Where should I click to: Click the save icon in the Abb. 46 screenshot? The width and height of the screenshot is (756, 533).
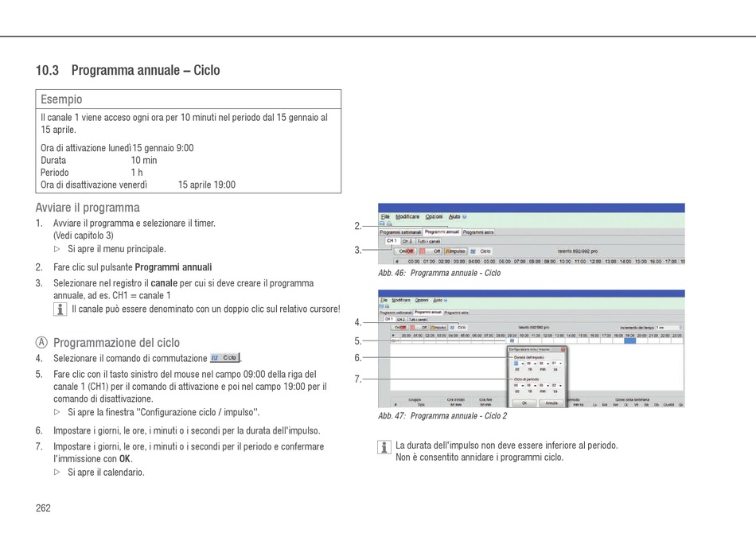pos(382,224)
